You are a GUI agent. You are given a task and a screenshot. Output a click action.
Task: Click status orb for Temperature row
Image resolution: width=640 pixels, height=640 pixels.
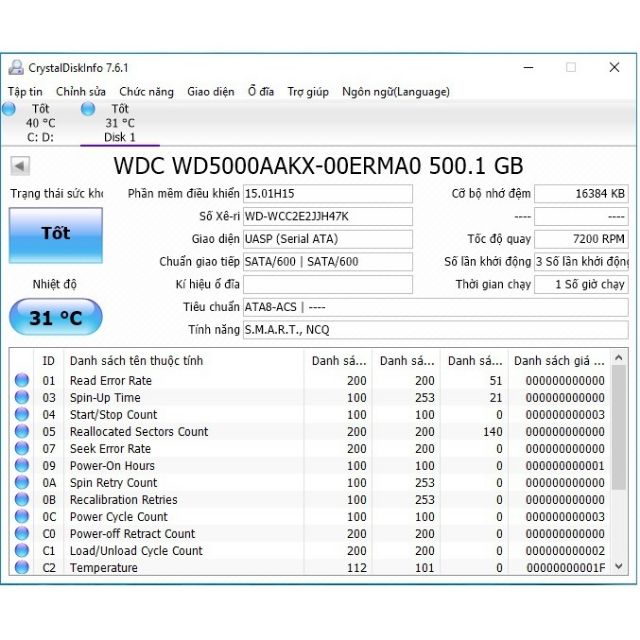tap(22, 567)
